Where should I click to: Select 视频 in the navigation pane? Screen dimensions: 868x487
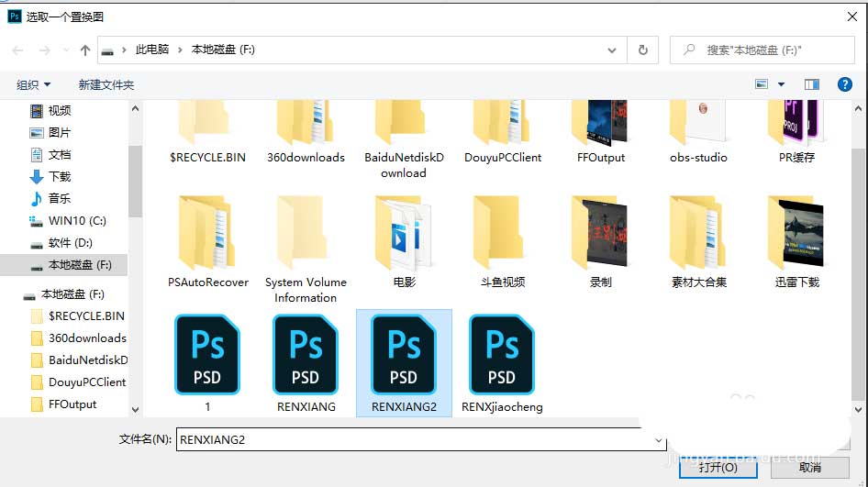click(x=60, y=111)
